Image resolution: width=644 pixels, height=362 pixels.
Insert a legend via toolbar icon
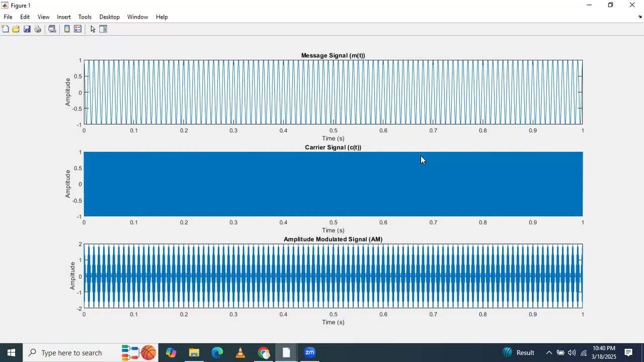click(78, 29)
